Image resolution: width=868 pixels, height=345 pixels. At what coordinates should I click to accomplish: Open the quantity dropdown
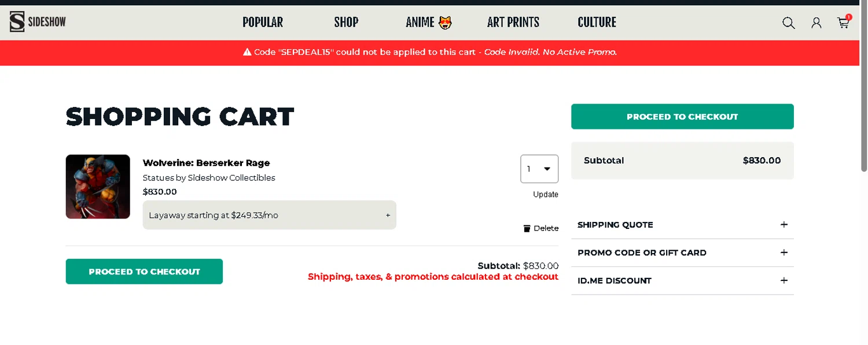[x=539, y=169]
